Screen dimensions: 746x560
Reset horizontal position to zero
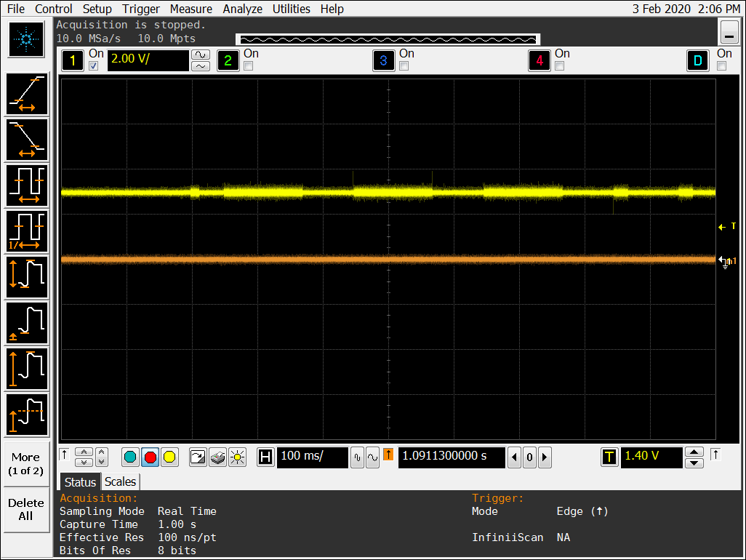[x=529, y=457]
